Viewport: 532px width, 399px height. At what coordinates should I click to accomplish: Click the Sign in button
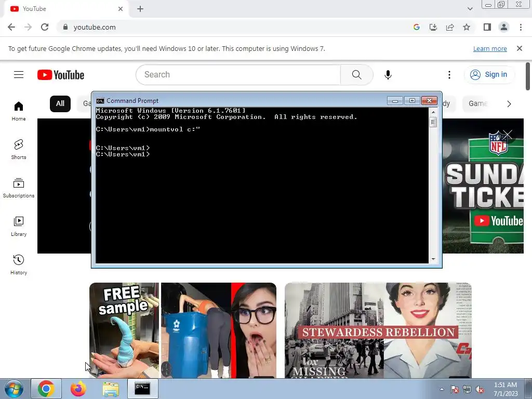(489, 75)
